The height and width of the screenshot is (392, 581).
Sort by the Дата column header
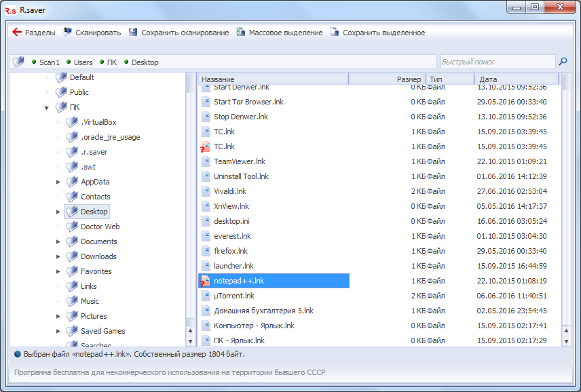pos(516,79)
